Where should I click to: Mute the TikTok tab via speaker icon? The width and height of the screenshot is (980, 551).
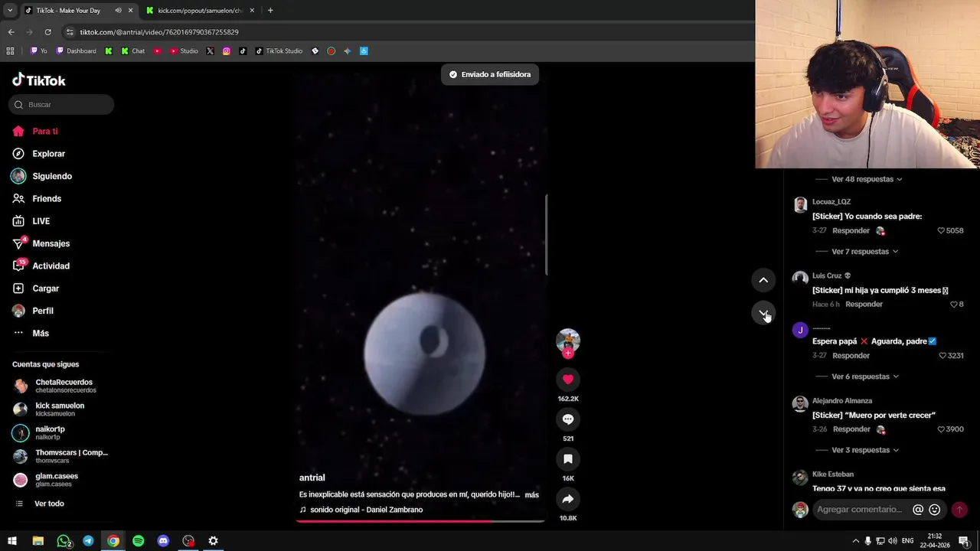pyautogui.click(x=118, y=11)
